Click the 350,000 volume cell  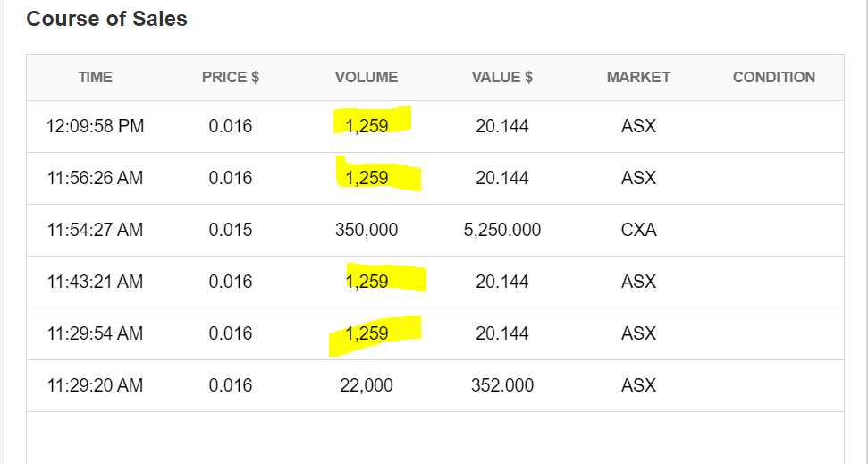click(x=367, y=230)
